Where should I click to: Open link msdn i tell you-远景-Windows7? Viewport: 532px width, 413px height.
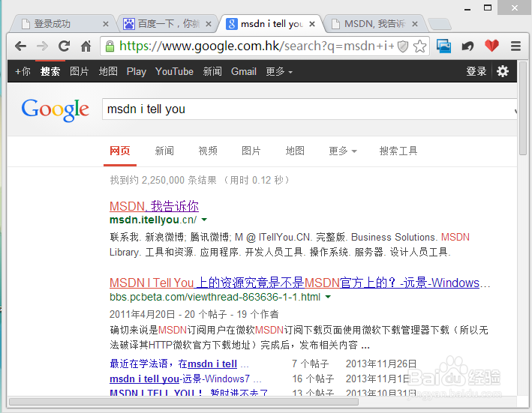click(x=180, y=379)
